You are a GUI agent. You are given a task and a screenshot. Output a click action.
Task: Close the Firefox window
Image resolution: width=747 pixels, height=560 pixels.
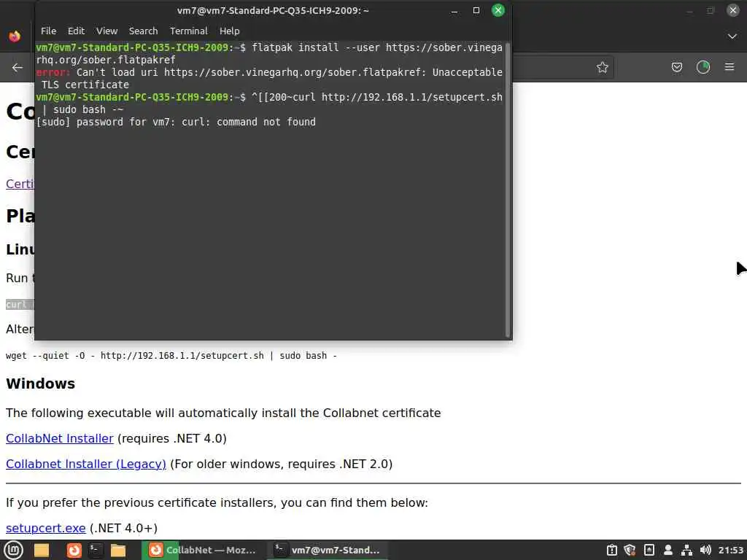pos(732,10)
